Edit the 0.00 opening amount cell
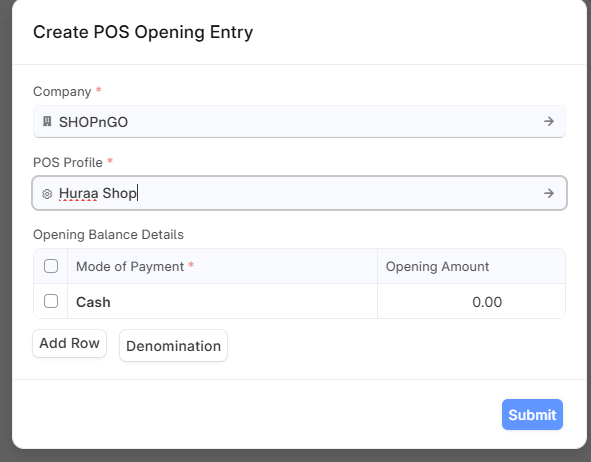The height and width of the screenshot is (462, 591). pyautogui.click(x=471, y=301)
